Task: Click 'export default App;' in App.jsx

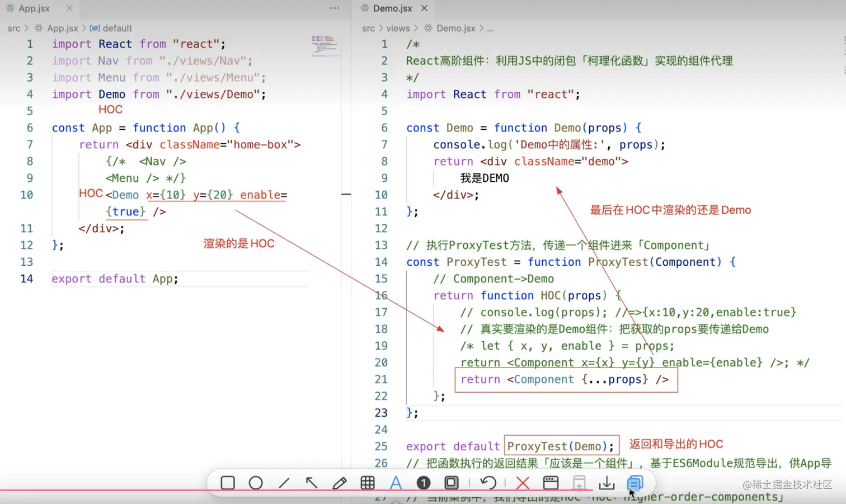Action: [115, 279]
